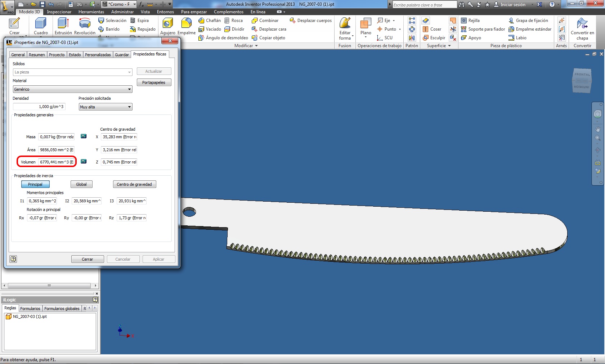Select the Espira coil tool

139,21
